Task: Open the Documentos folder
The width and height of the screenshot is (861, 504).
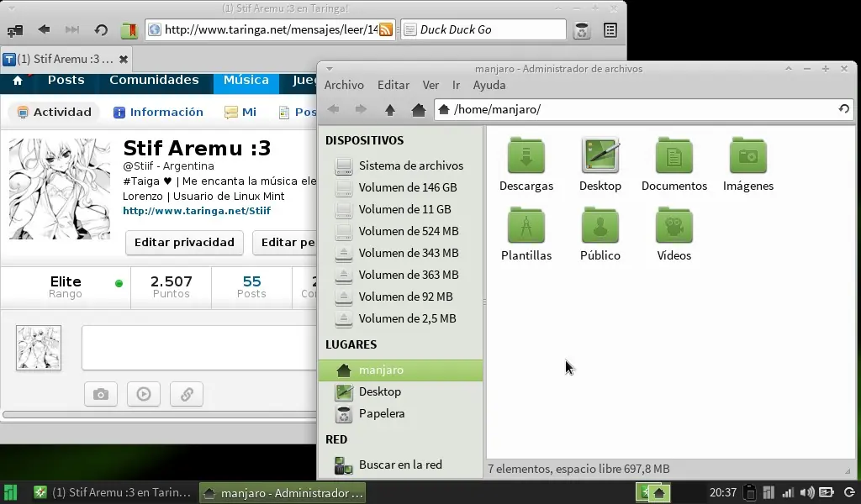Action: tap(673, 165)
